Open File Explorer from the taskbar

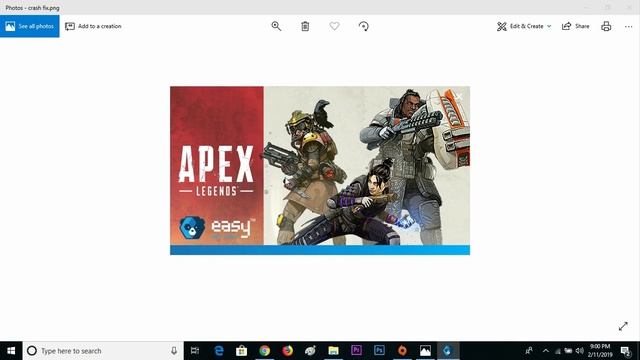pyautogui.click(x=333, y=351)
